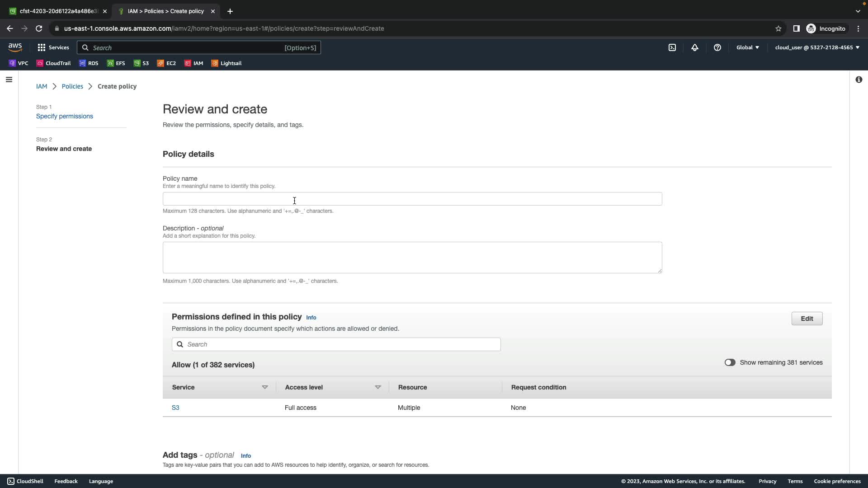Image resolution: width=868 pixels, height=488 pixels.
Task: Open the CloudShell icon in top navbar
Action: [x=672, y=47]
